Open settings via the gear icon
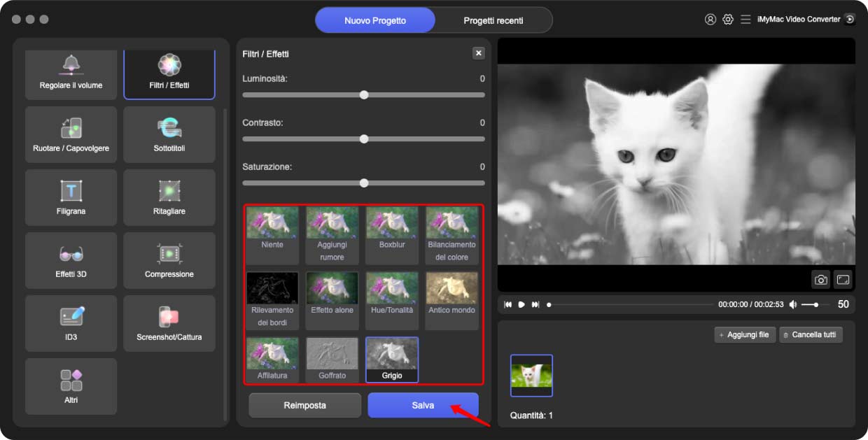This screenshot has height=440, width=868. coord(728,20)
